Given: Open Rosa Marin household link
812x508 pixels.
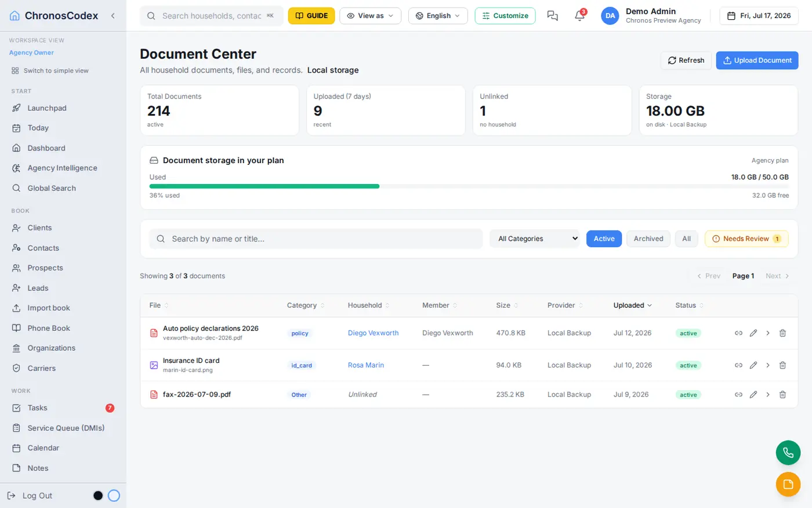Looking at the screenshot, I should pyautogui.click(x=366, y=365).
